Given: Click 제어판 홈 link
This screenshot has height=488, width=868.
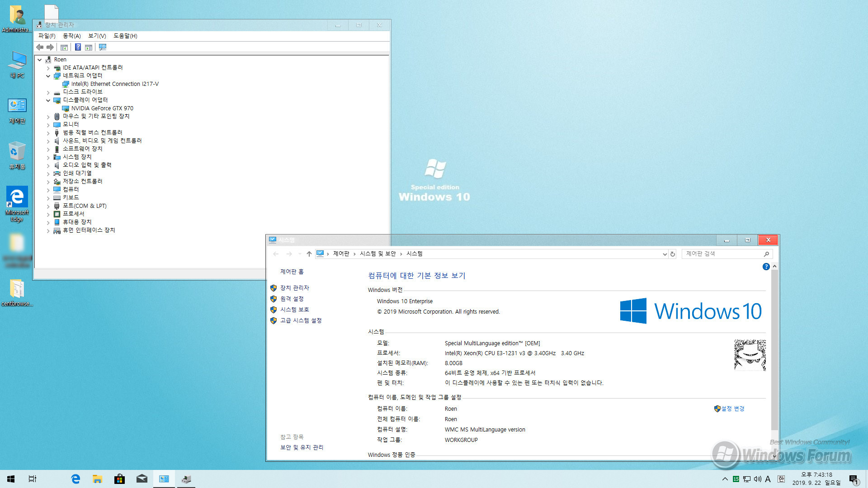Looking at the screenshot, I should click(292, 272).
